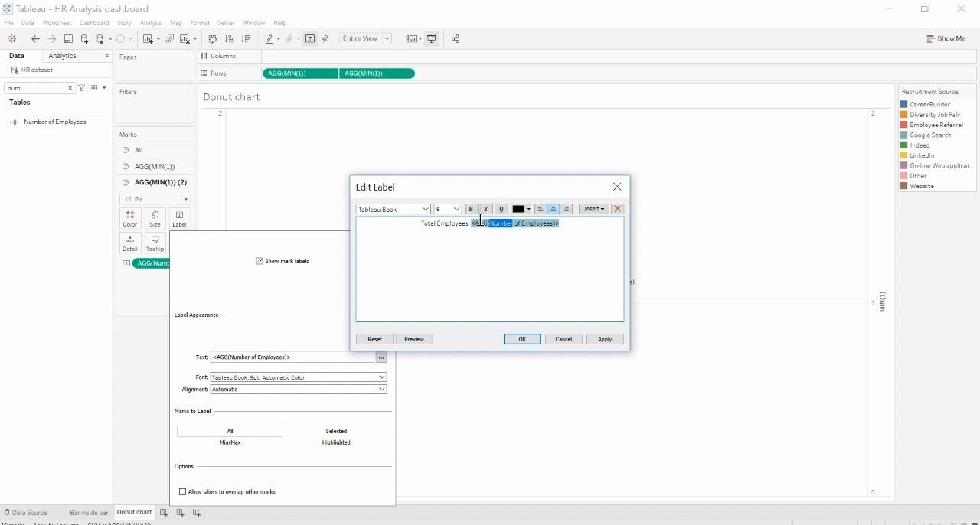The height and width of the screenshot is (525, 980).
Task: Open the Color marks card
Action: coord(130,219)
